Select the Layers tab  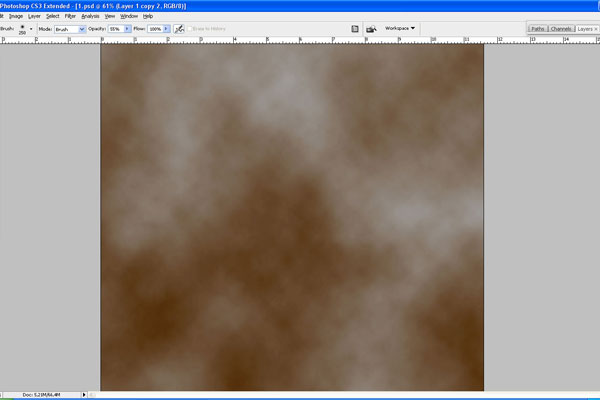coord(587,30)
